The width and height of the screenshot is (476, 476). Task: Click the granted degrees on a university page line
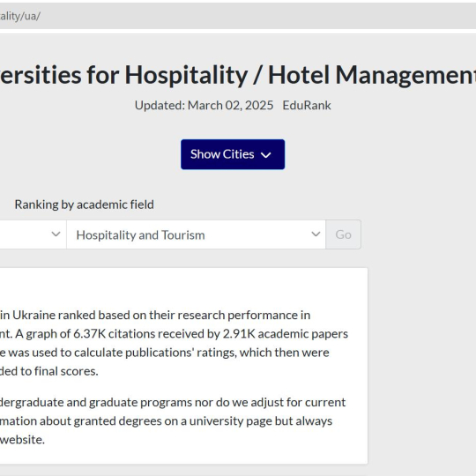(x=166, y=421)
